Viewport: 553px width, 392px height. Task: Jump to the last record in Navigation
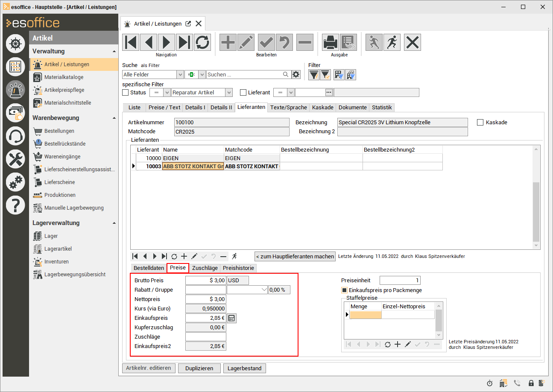pyautogui.click(x=184, y=43)
